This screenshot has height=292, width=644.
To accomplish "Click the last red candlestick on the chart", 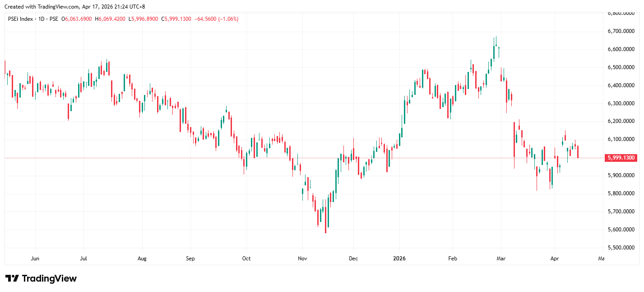I will pos(578,152).
